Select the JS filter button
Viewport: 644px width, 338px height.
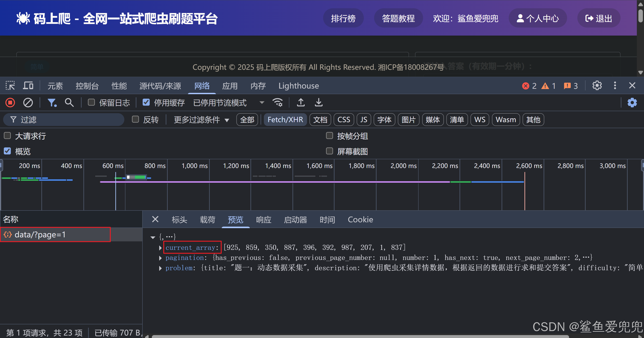click(364, 120)
